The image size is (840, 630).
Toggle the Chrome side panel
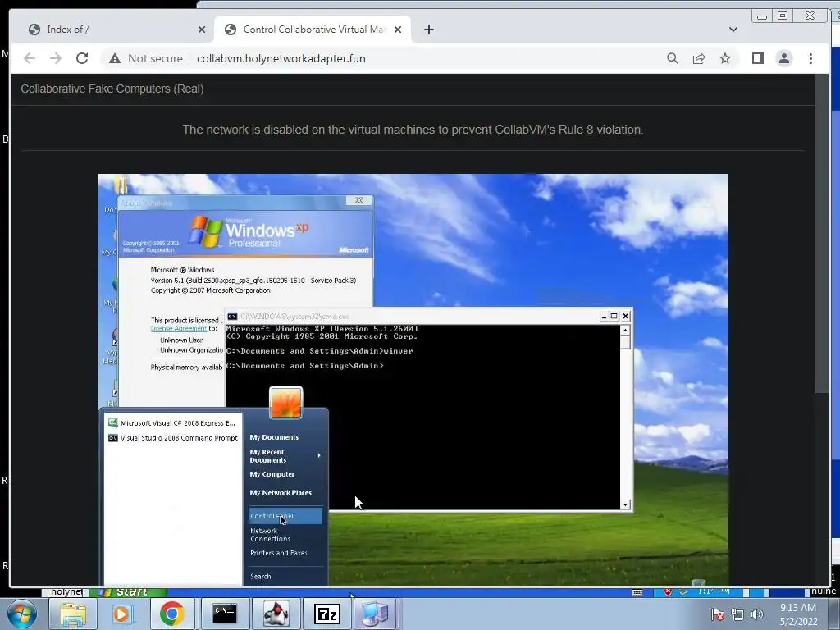point(757,58)
